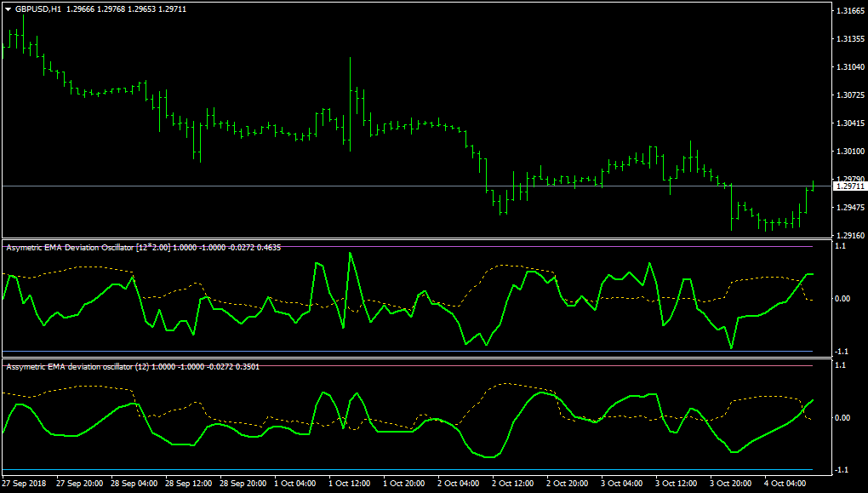
Task: Click the tall spike candle near 1 Oct 12:00
Action: (350, 104)
